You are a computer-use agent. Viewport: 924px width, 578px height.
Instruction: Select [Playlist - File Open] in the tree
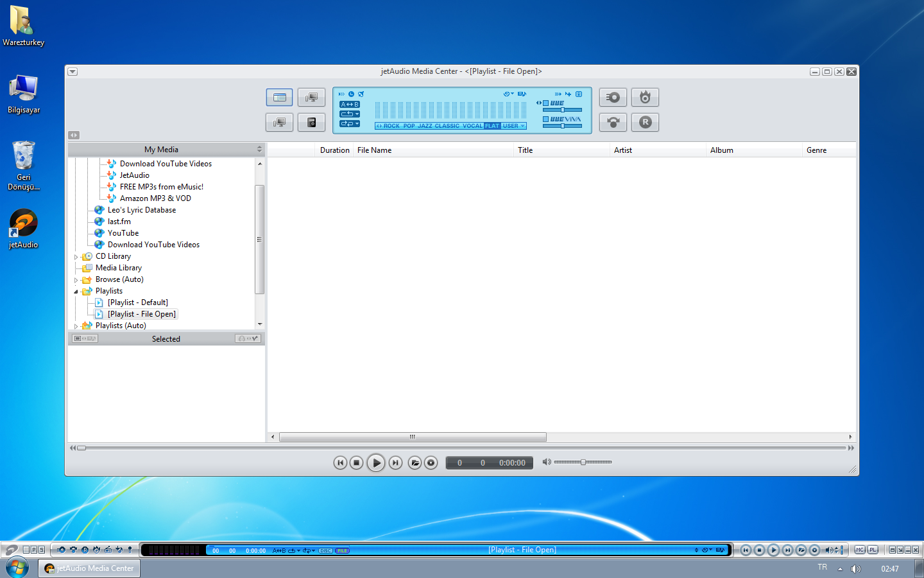142,314
